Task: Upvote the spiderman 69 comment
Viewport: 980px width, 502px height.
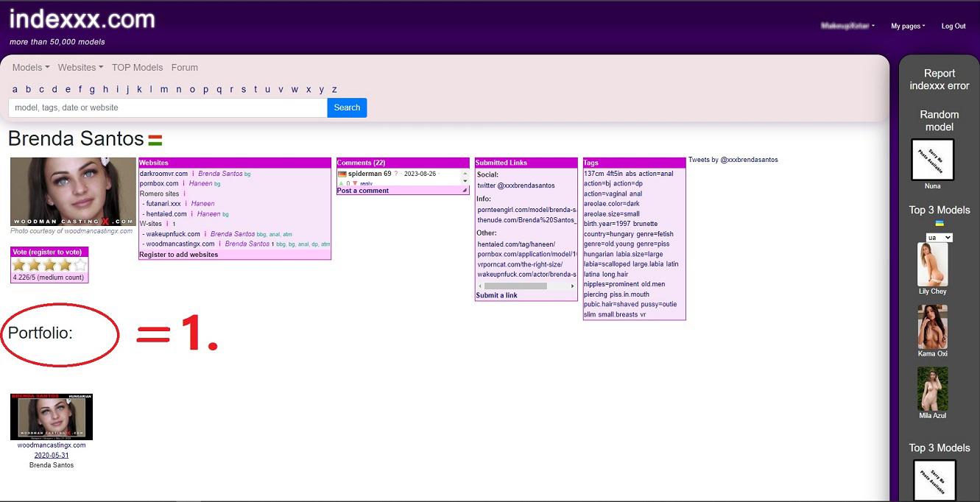Action: (x=341, y=183)
